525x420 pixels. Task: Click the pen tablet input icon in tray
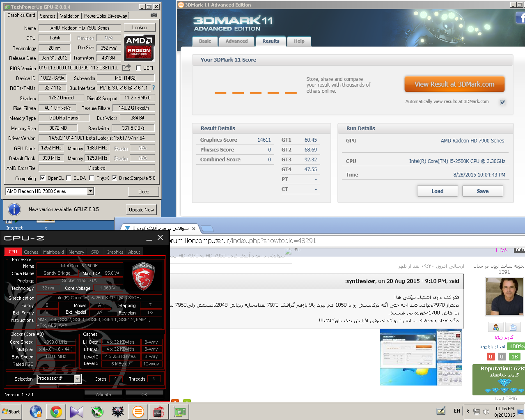point(441,411)
